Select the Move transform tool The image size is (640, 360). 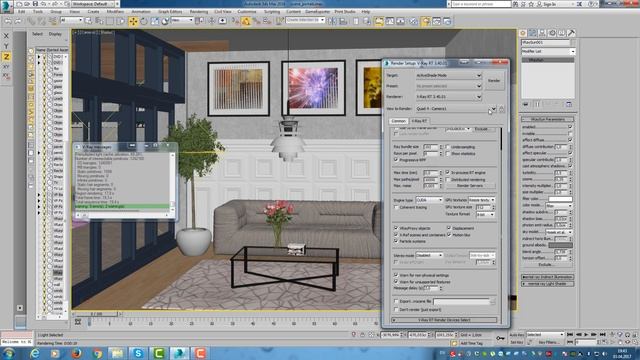[133, 21]
